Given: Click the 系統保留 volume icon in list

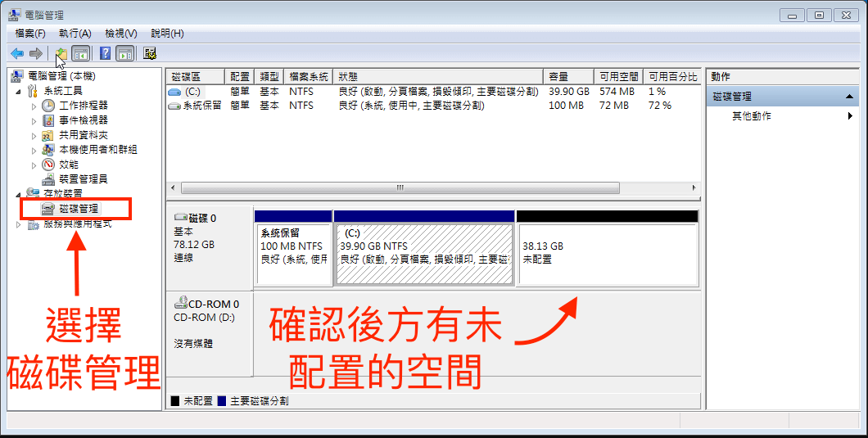Looking at the screenshot, I should coord(175,106).
